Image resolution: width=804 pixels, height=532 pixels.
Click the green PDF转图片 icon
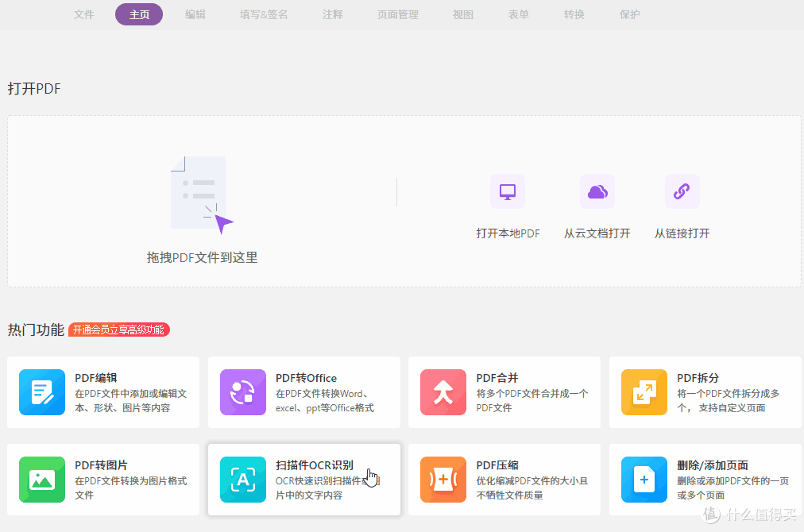(x=42, y=480)
